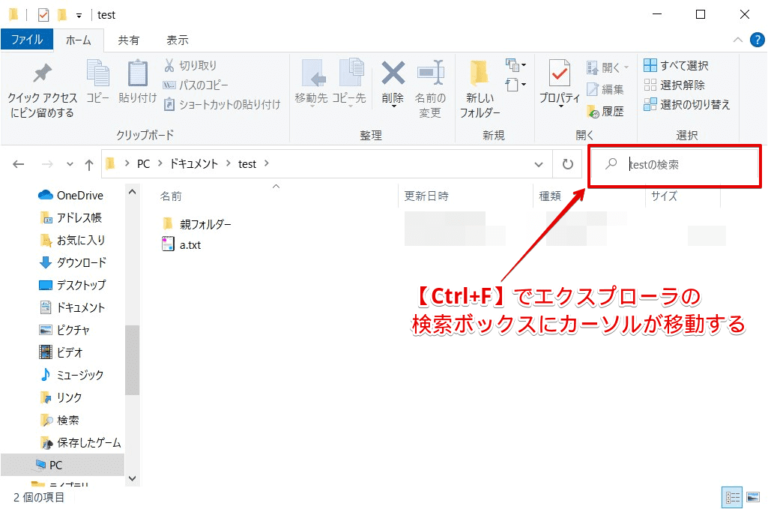Viewport: 768px width, 509px height.
Task: Open the Move To (移動先) menu
Action: pos(311,82)
